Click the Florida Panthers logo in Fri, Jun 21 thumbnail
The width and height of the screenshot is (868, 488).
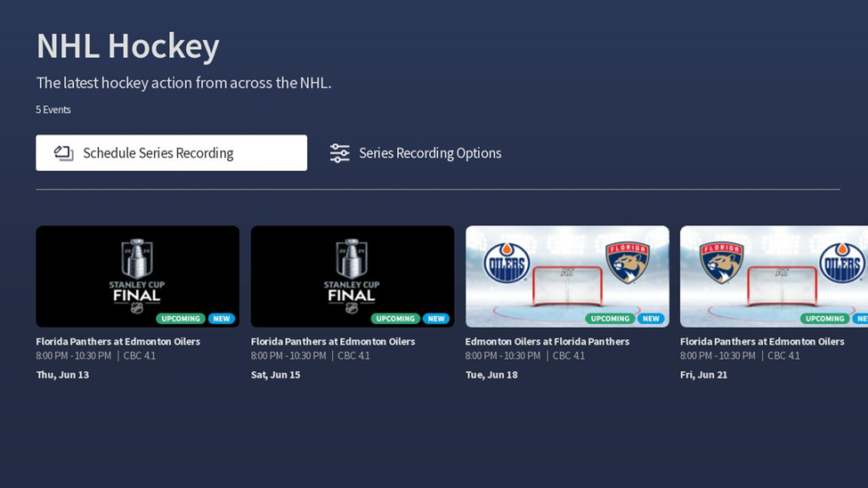[x=721, y=263]
